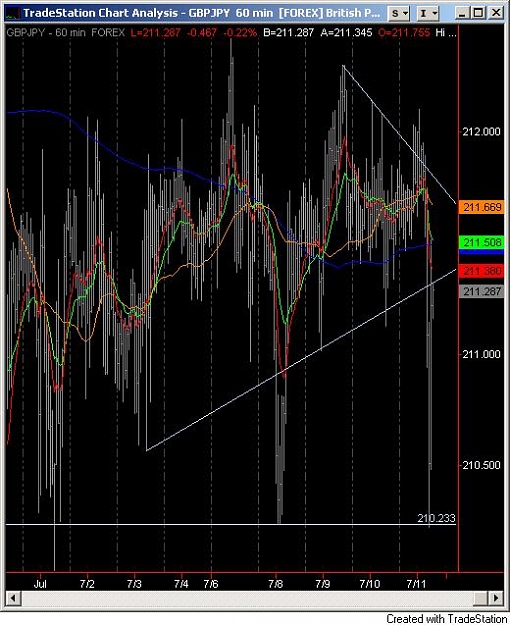Click the window title bar text
The image size is (510, 625).
point(201,13)
